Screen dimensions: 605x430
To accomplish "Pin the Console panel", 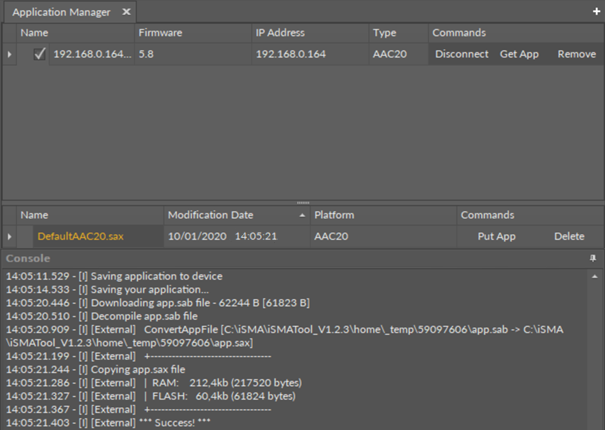I will 593,258.
